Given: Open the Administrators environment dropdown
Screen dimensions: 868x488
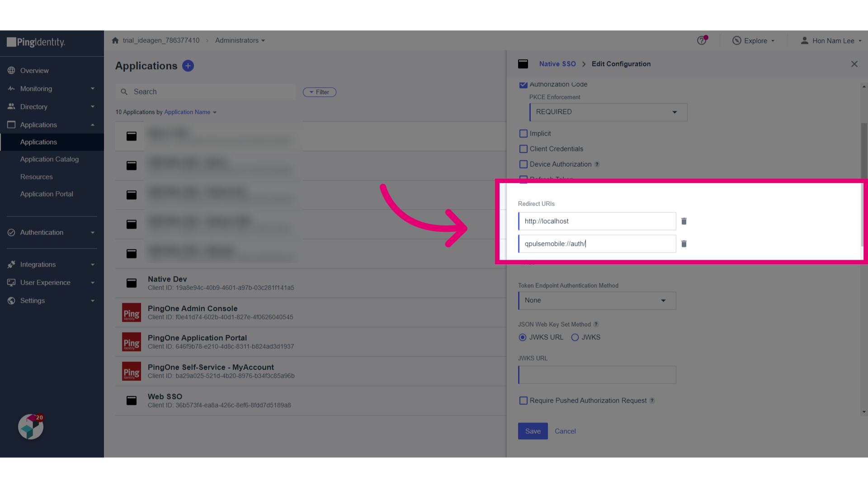Looking at the screenshot, I should coord(240,40).
